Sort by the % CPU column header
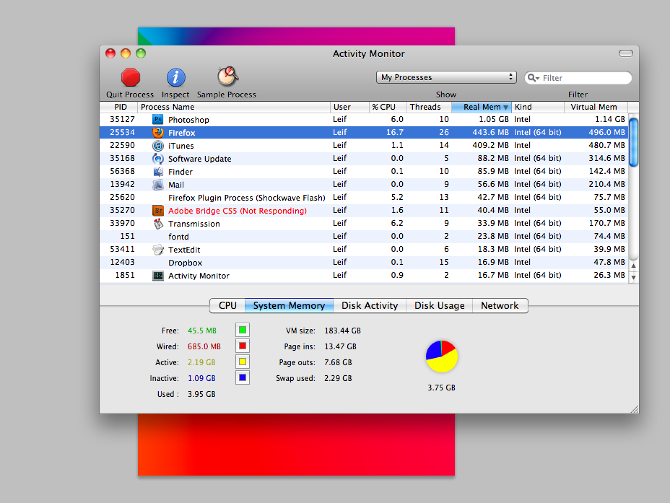The width and height of the screenshot is (670, 503). (388, 107)
